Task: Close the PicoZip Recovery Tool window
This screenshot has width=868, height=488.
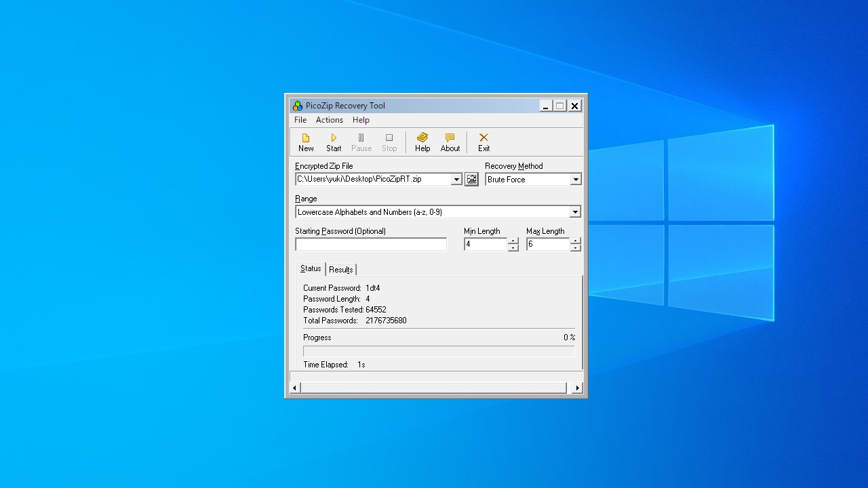Action: (574, 106)
